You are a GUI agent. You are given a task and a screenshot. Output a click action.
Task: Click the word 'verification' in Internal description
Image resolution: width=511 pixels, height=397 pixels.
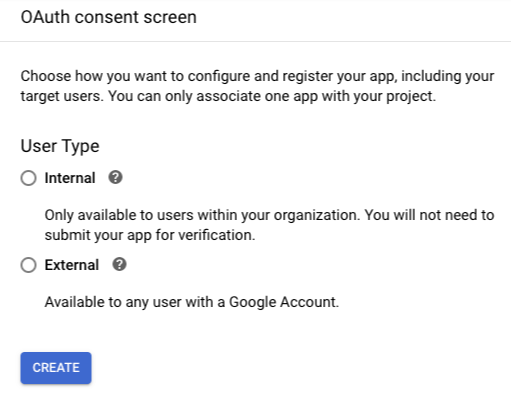click(216, 235)
